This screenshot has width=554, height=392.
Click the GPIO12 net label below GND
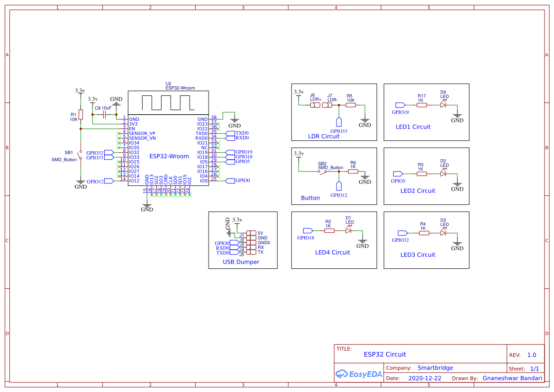[96, 181]
